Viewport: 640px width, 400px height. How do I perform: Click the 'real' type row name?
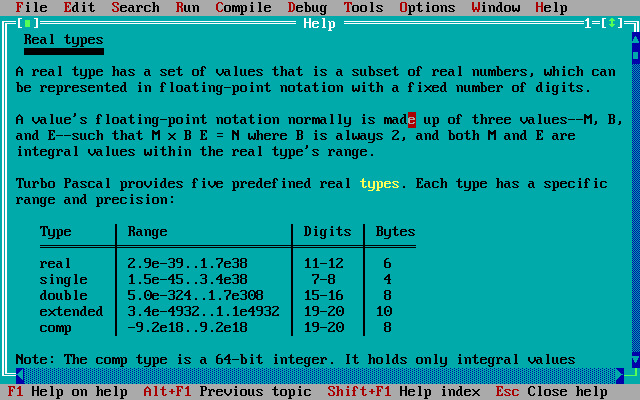(x=55, y=264)
